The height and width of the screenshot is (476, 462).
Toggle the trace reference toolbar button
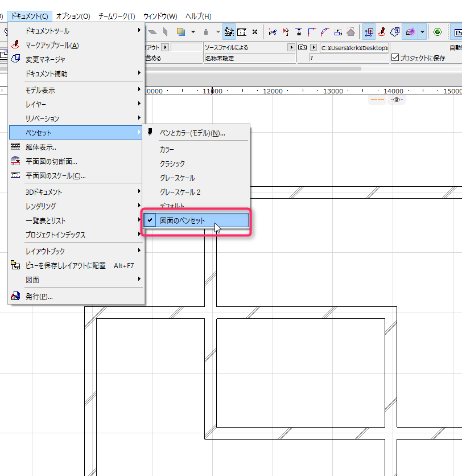(369, 32)
